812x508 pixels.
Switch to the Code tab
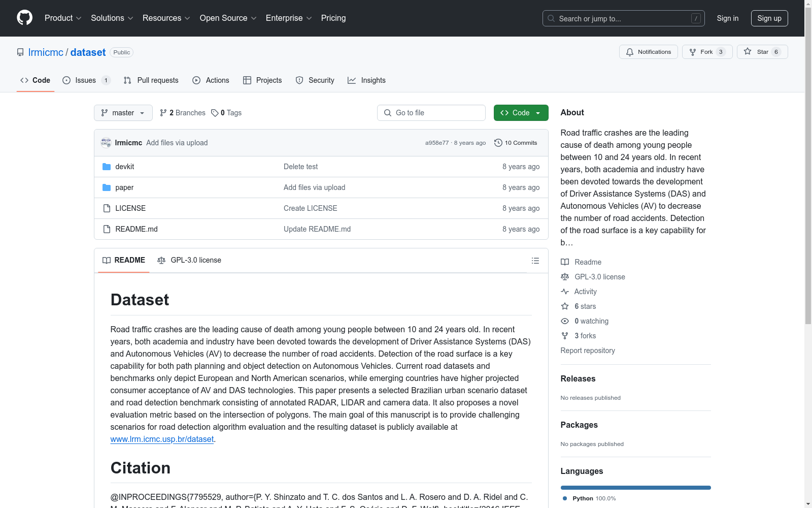36,80
